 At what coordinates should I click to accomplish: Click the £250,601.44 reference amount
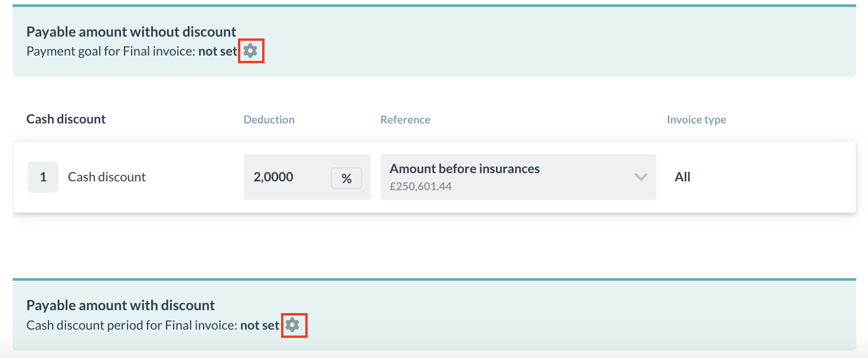tap(421, 187)
